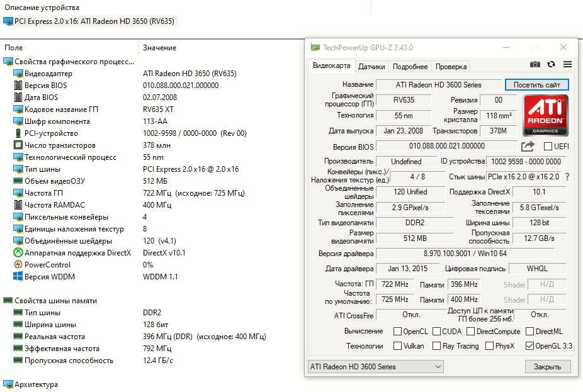Viewport: 583px width, 392px height.
Task: Click the Эффективная частота row icon
Action: pos(18,348)
